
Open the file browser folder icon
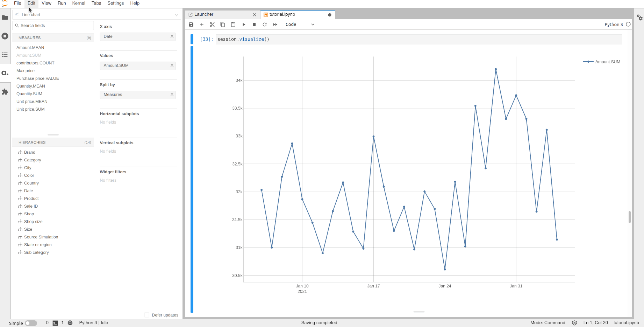(5, 18)
